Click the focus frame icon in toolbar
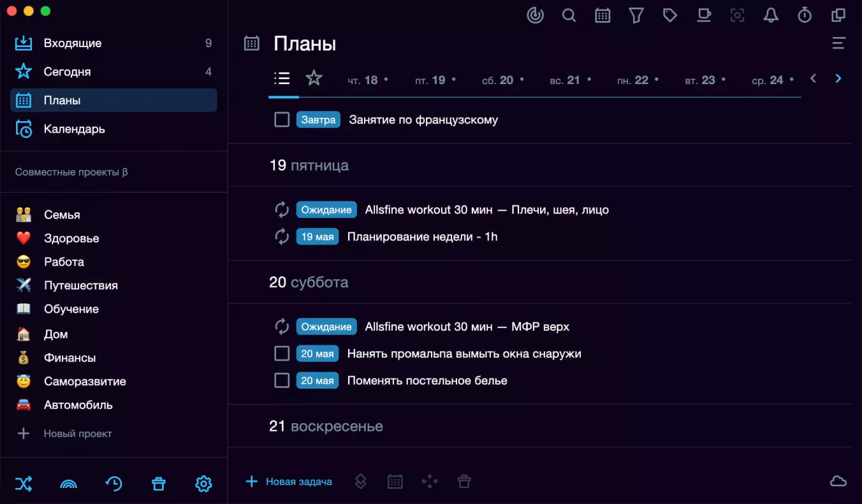862x504 pixels. click(x=738, y=15)
